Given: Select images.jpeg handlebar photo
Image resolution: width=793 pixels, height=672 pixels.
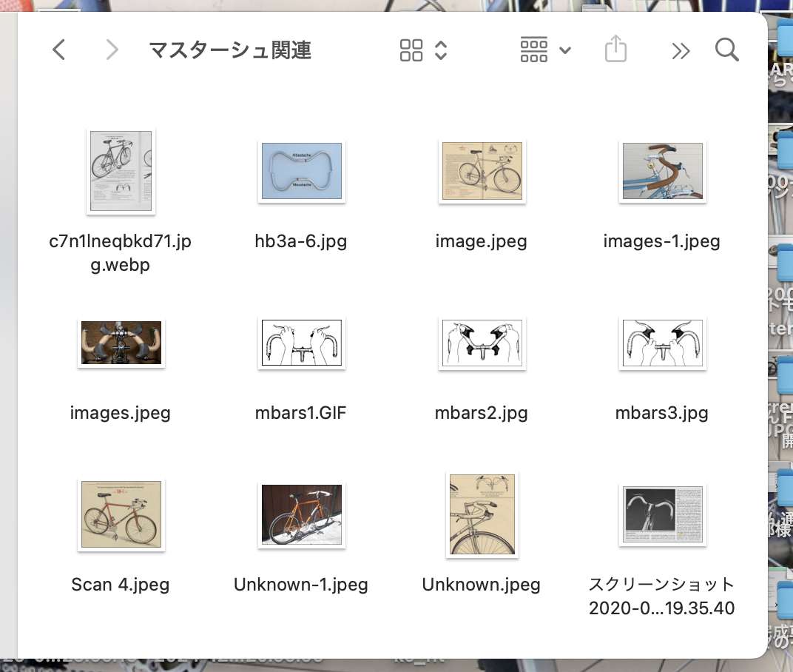Looking at the screenshot, I should point(121,343).
